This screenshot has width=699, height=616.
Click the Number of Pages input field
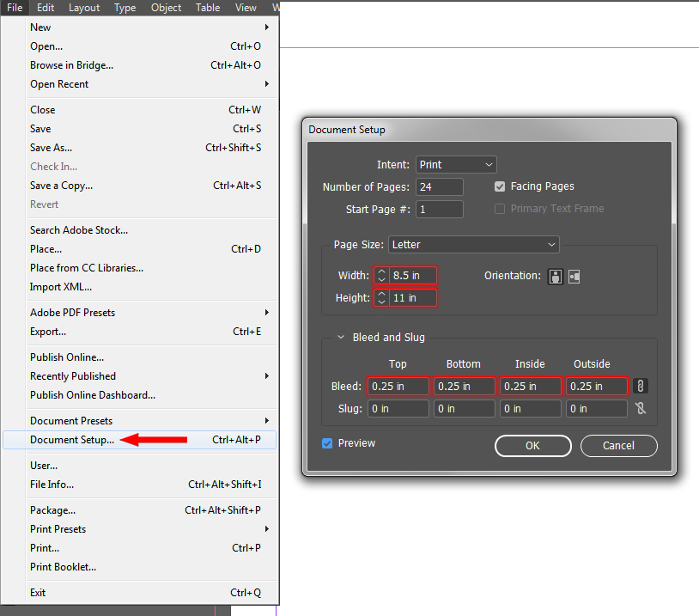pos(439,186)
